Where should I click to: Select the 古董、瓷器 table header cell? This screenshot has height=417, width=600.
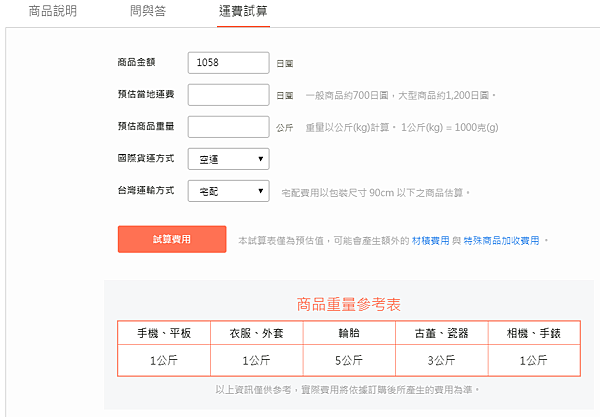click(x=441, y=333)
